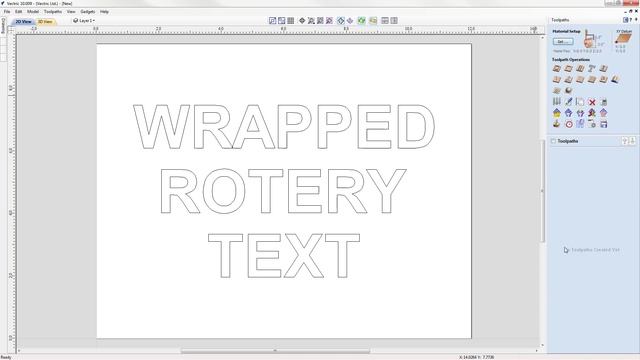Click the pencil edit toolpath icon
Viewport: 640px width, 360px height.
point(569,102)
